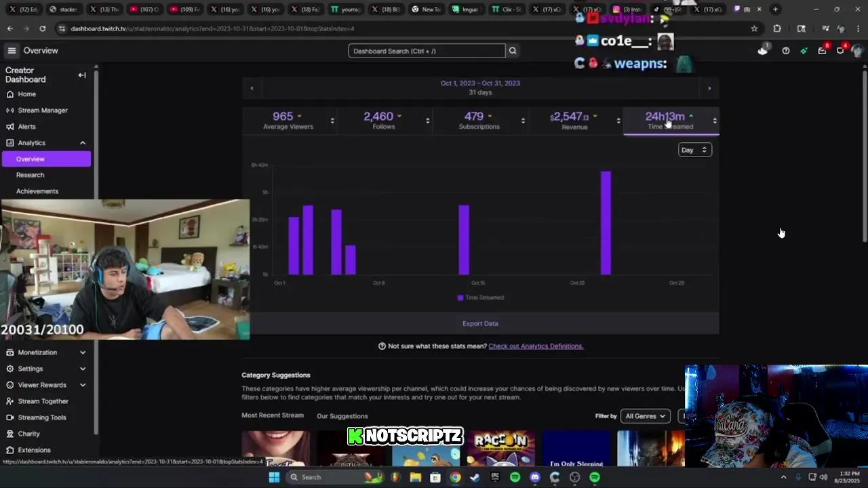Open Extensions in the sidebar
Screen dimensions: 868x488
(x=28, y=450)
